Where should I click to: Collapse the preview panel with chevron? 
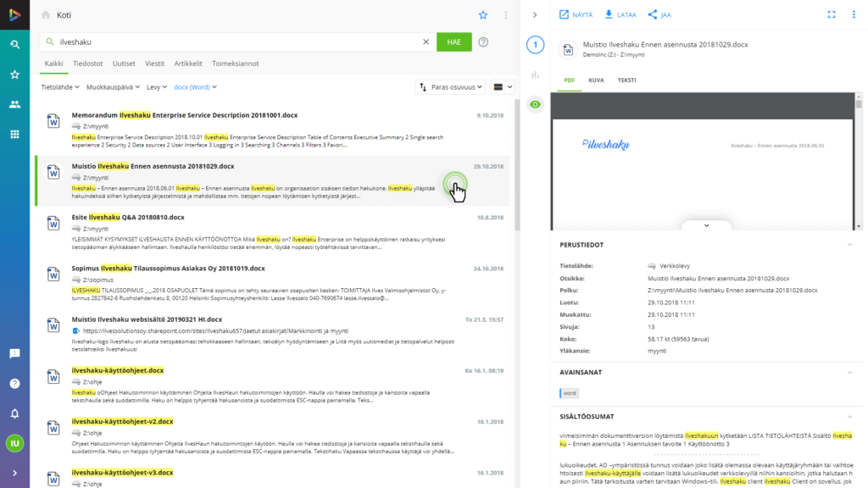[535, 15]
